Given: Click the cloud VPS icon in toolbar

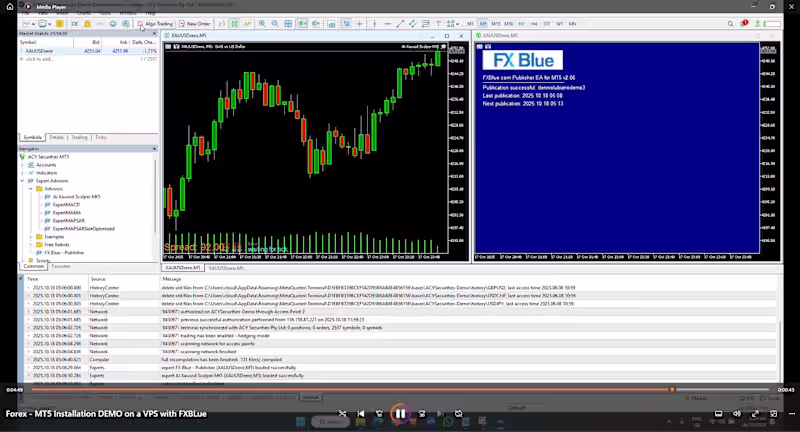Looking at the screenshot, I should pos(113,24).
